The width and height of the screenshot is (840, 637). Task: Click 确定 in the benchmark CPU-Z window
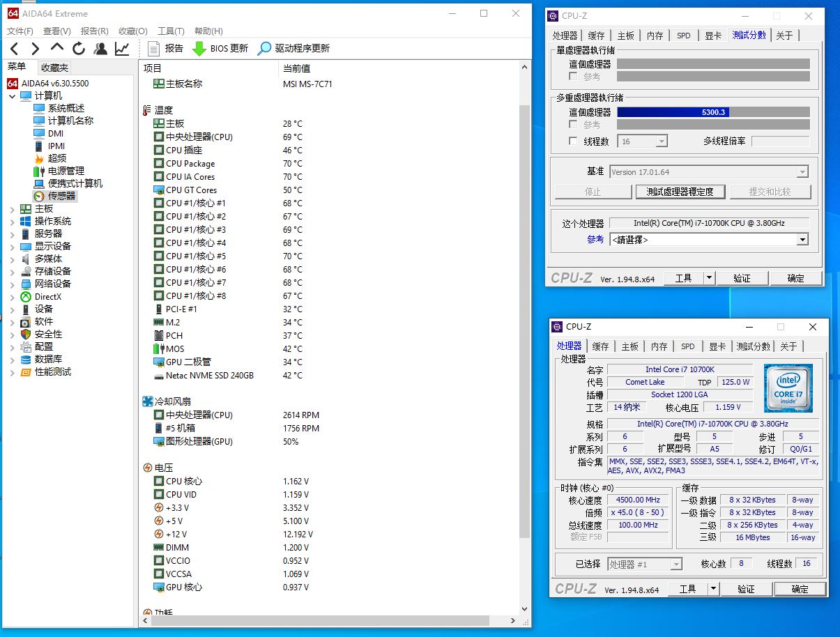[796, 278]
